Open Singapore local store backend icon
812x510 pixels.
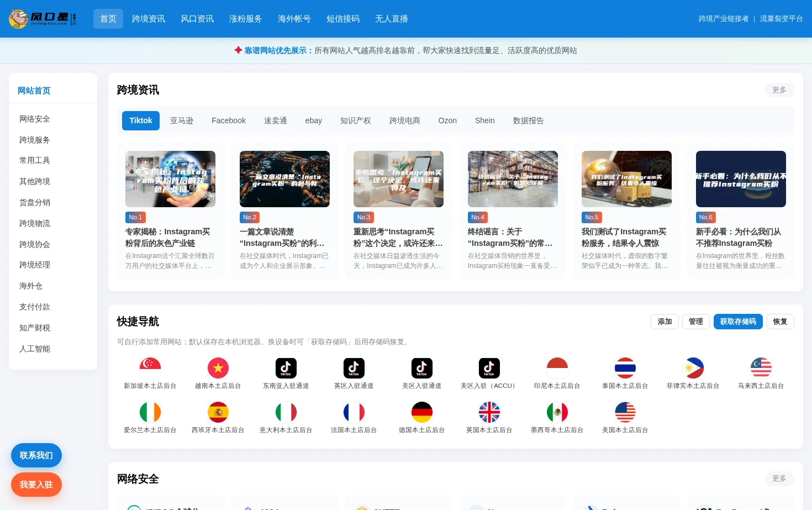pos(150,368)
